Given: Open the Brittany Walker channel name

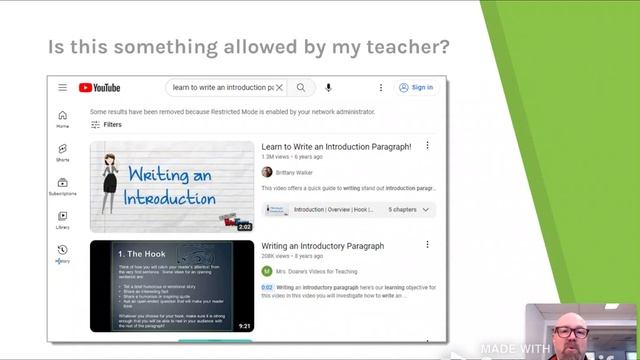Looking at the screenshot, I should (x=294, y=173).
